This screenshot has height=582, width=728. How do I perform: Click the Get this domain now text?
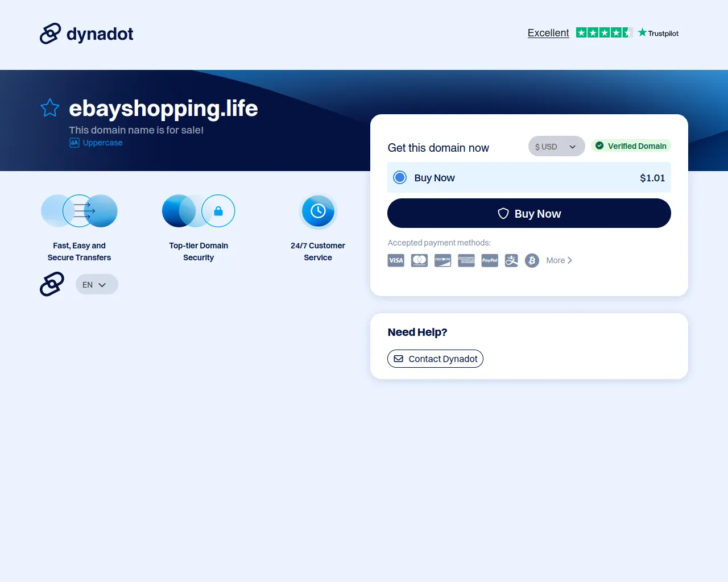point(438,148)
